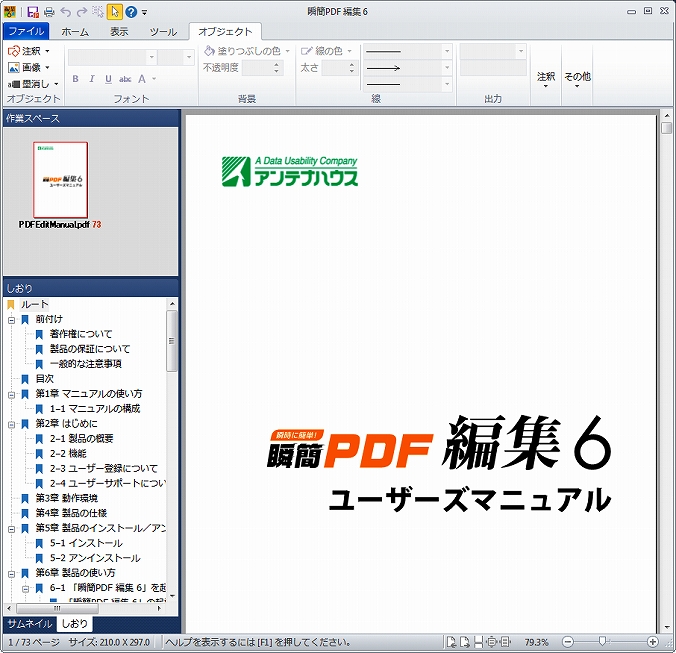
Task: Switch to the 表示 ribbon tab
Action: pos(119,31)
